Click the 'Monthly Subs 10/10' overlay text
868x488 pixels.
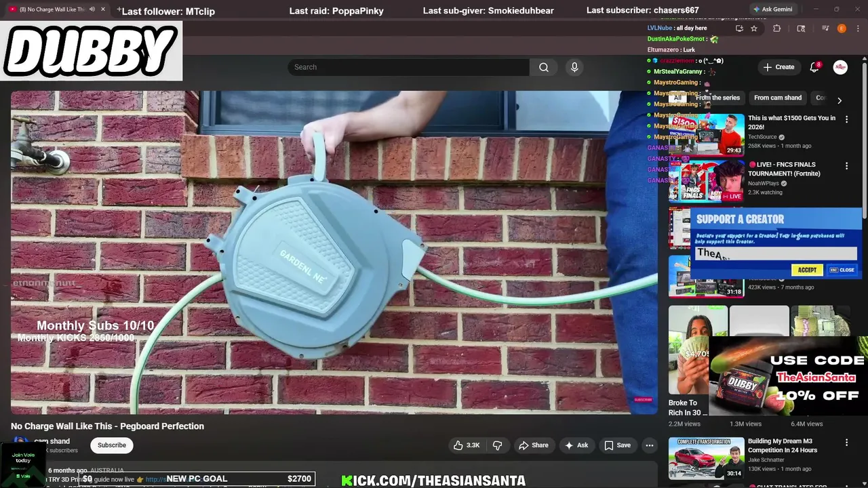click(x=96, y=325)
